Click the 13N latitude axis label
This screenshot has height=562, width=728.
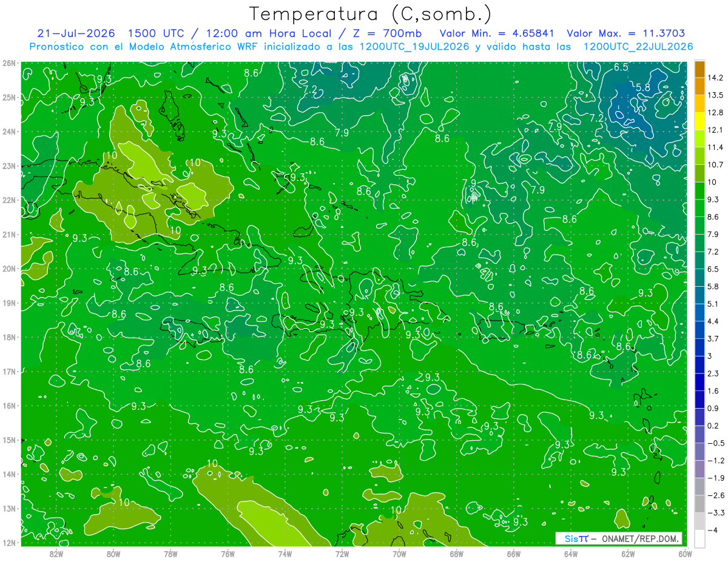point(8,508)
